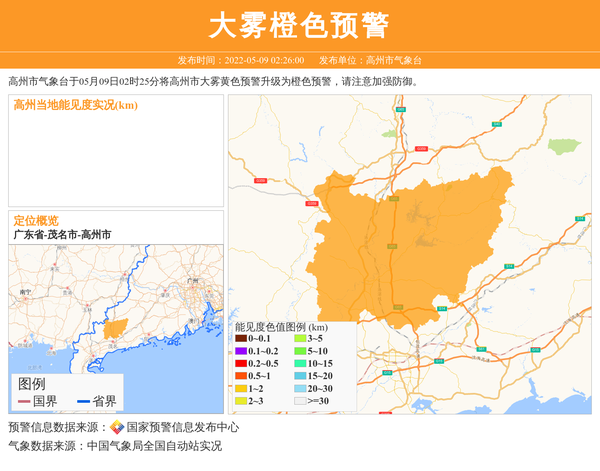This screenshot has height=471, width=600.
Task: Pick the orange 0.5~1 legend swatch
Action: (x=241, y=376)
